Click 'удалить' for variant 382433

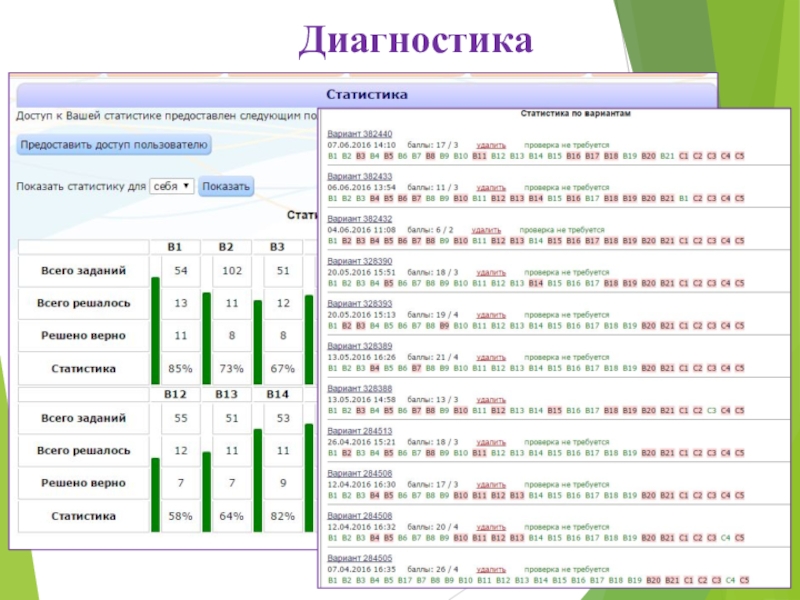[x=491, y=188]
